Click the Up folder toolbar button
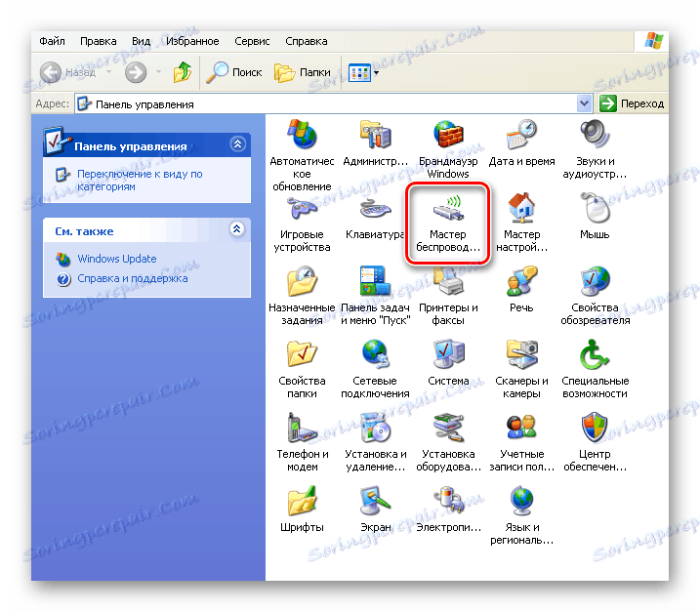700x612 pixels. point(183,72)
